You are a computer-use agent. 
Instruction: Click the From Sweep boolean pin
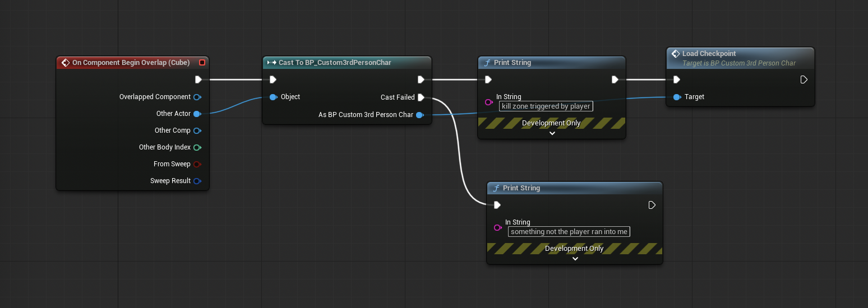197,164
